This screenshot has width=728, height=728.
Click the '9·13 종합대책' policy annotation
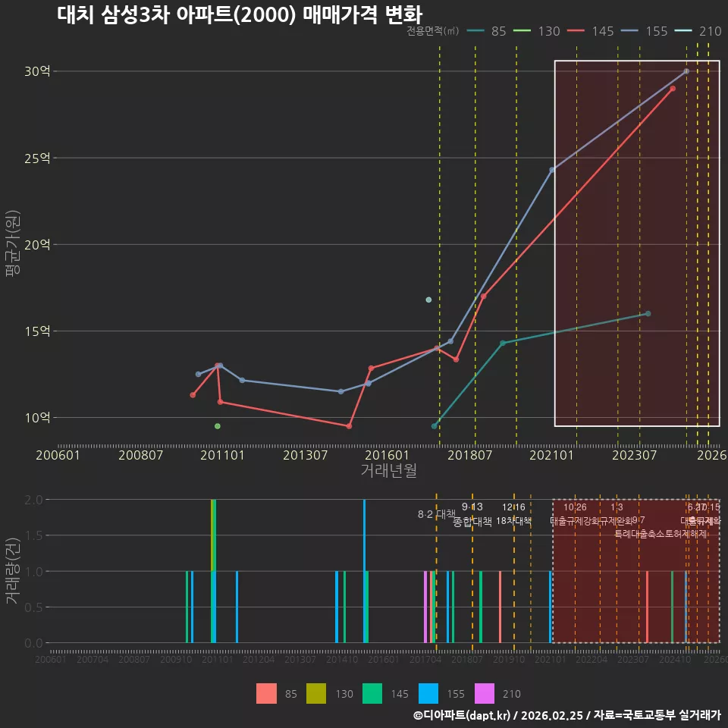(472, 514)
